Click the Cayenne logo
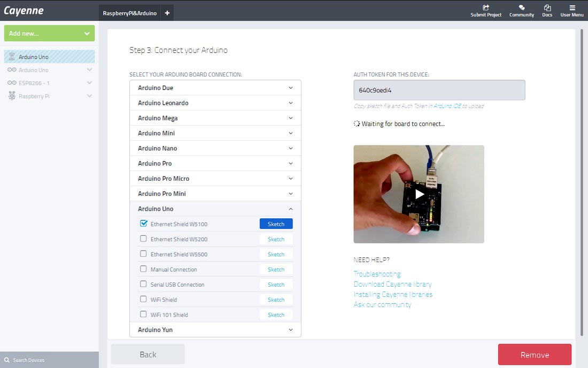Image resolution: width=588 pixels, height=368 pixels. pos(24,11)
